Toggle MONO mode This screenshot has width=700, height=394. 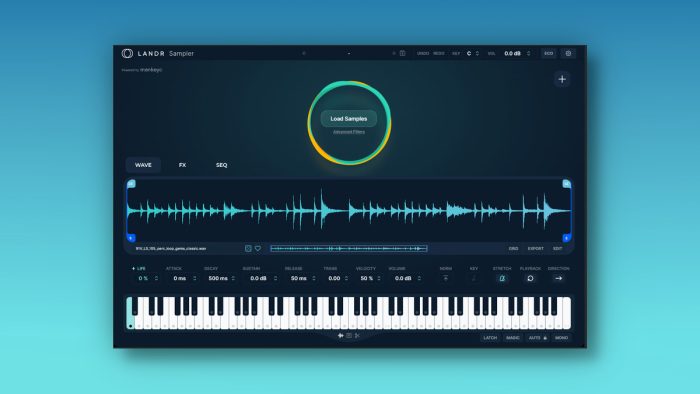pos(561,338)
